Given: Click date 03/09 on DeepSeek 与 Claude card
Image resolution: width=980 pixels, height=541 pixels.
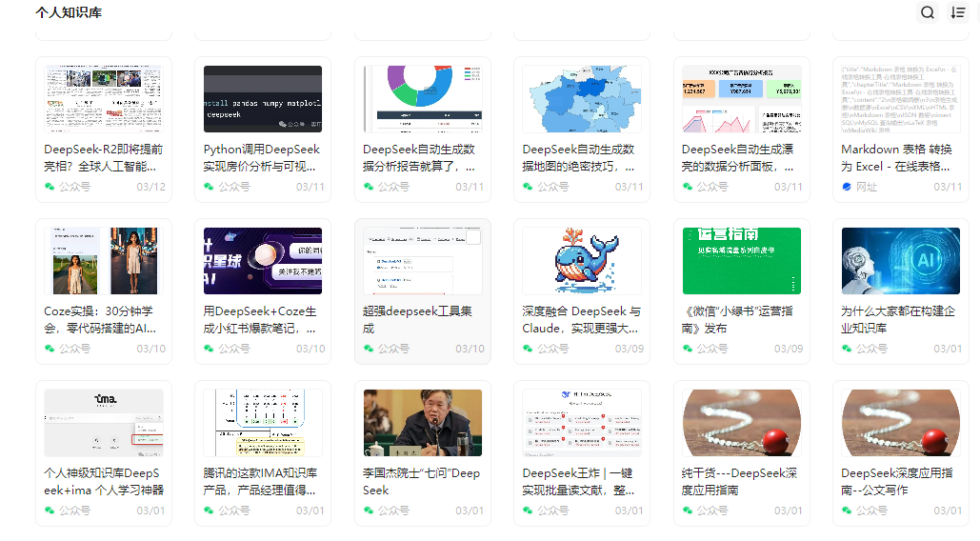Looking at the screenshot, I should point(630,349).
